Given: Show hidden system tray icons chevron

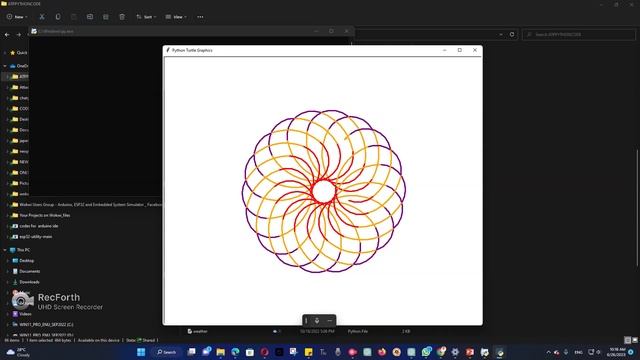Looking at the screenshot, I should click(548, 352).
